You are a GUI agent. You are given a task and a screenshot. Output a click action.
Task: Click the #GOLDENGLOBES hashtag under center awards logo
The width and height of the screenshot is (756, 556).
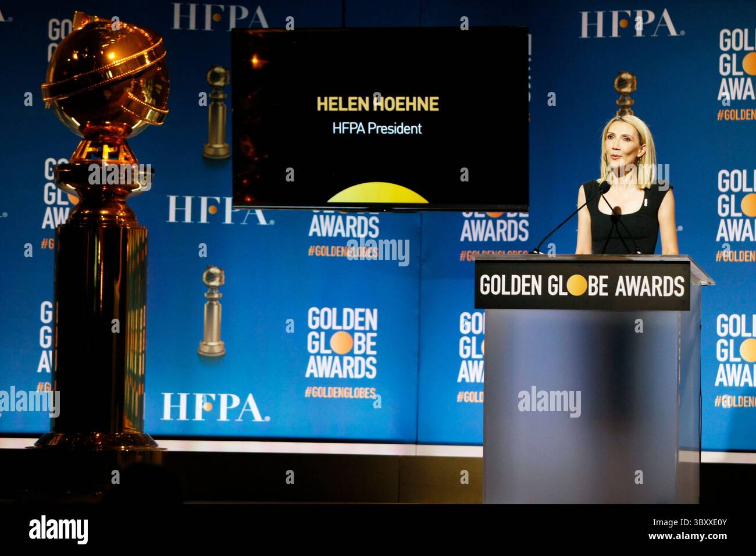(x=340, y=393)
